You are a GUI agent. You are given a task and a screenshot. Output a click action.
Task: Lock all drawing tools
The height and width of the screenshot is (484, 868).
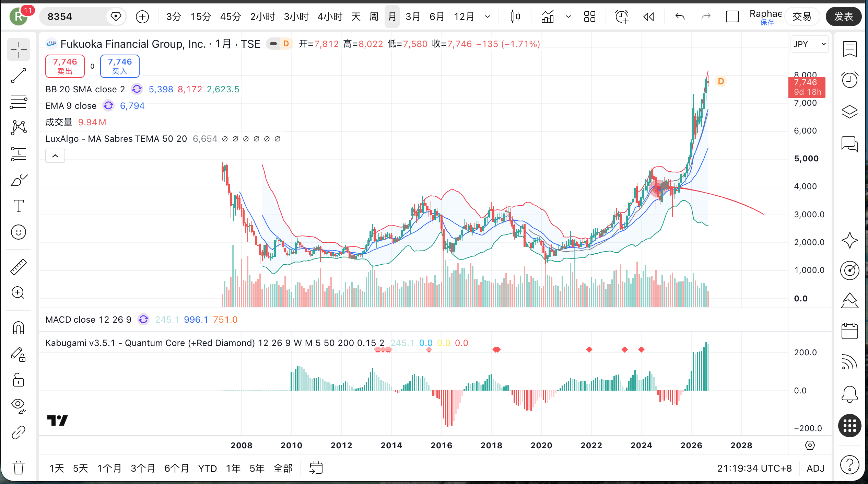(x=19, y=380)
